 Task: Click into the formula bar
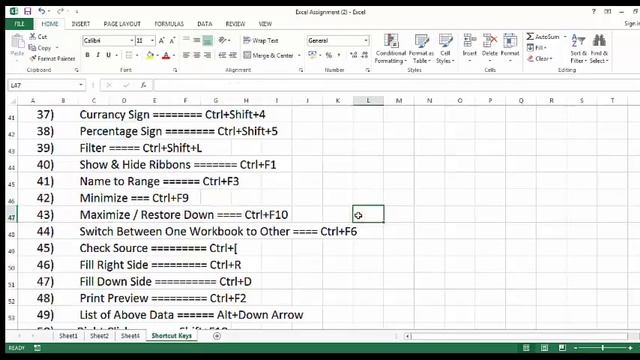pyautogui.click(x=396, y=85)
